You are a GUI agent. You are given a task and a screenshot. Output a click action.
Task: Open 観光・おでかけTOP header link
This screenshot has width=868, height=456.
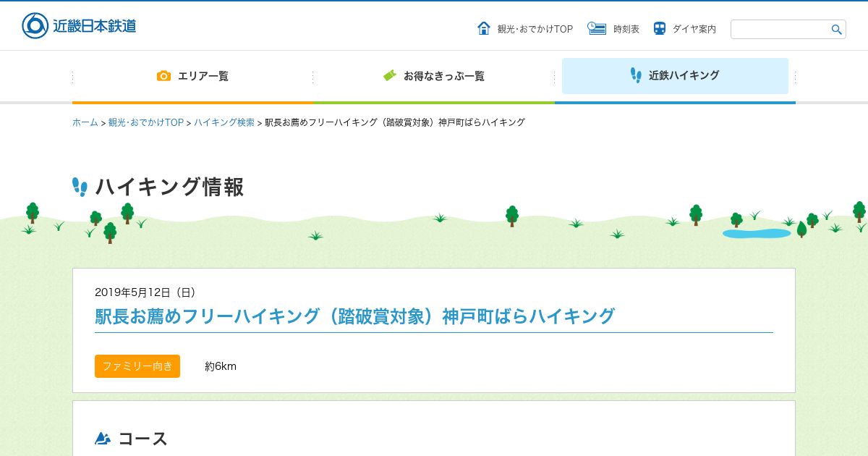tap(535, 29)
